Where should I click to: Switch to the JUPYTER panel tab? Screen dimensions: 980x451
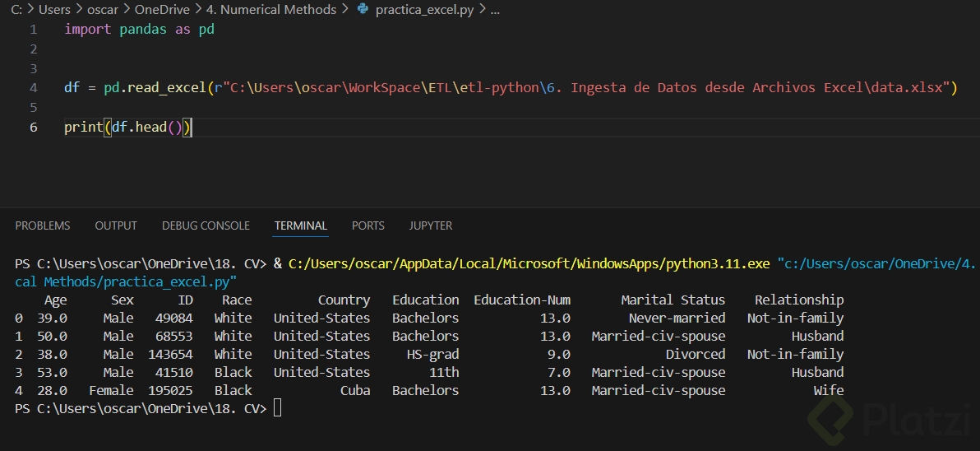coord(431,225)
